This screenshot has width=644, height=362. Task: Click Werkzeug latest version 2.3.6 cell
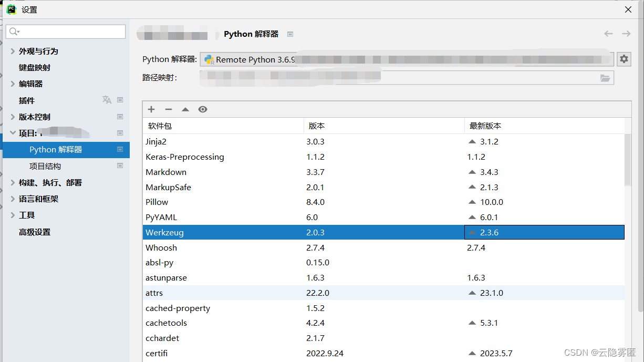[544, 232]
